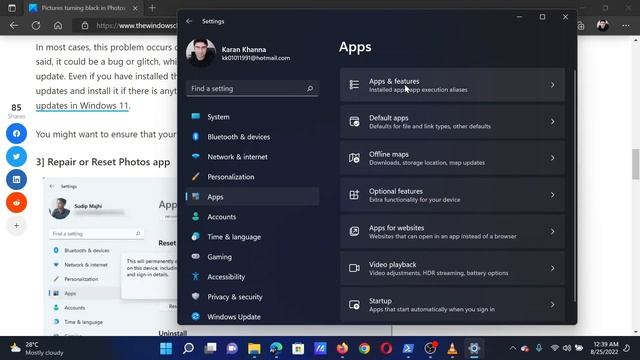Click Karan Khanna account profile
Screen dimensions: 640x360
(x=238, y=53)
